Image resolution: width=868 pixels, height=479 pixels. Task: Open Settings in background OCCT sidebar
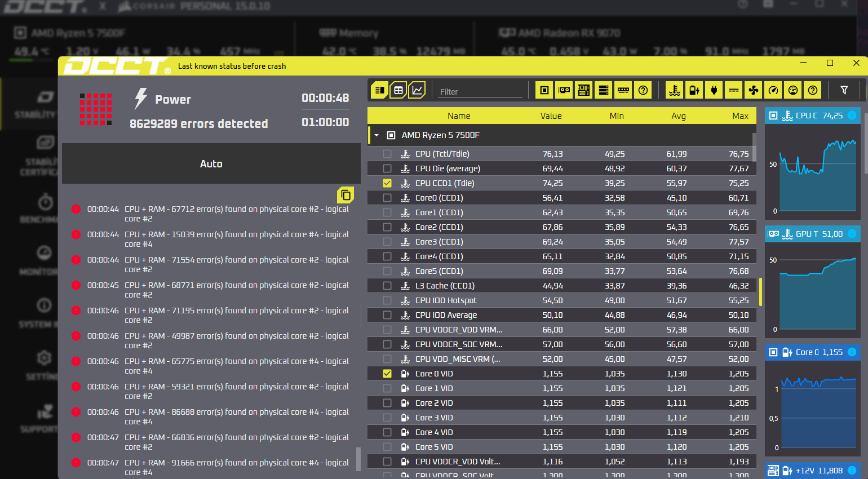pyautogui.click(x=42, y=365)
